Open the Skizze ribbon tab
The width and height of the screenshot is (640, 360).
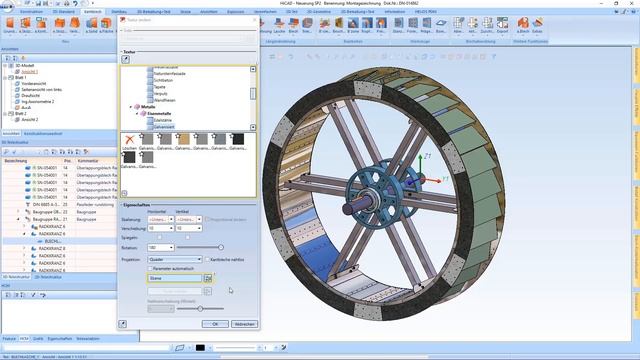coord(186,12)
